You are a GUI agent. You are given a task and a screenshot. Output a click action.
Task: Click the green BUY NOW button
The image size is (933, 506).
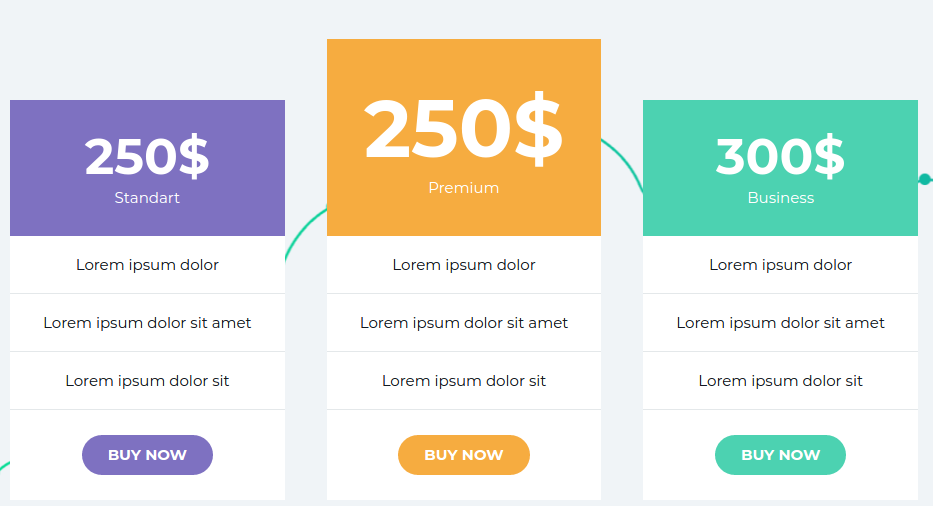(780, 455)
